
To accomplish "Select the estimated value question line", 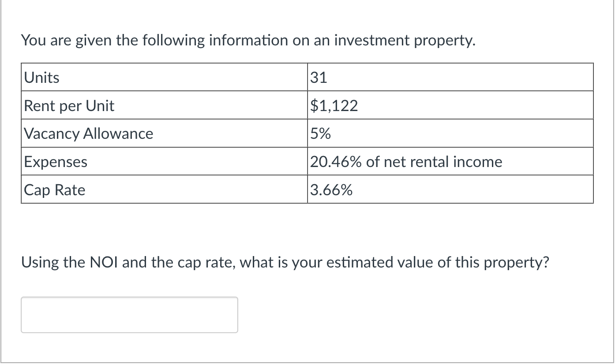I will [x=285, y=262].
